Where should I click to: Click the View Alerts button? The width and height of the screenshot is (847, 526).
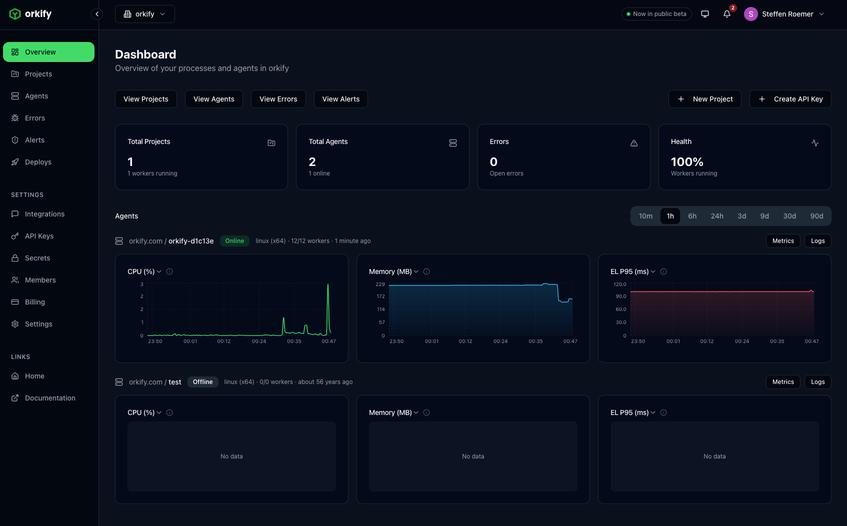coord(341,99)
